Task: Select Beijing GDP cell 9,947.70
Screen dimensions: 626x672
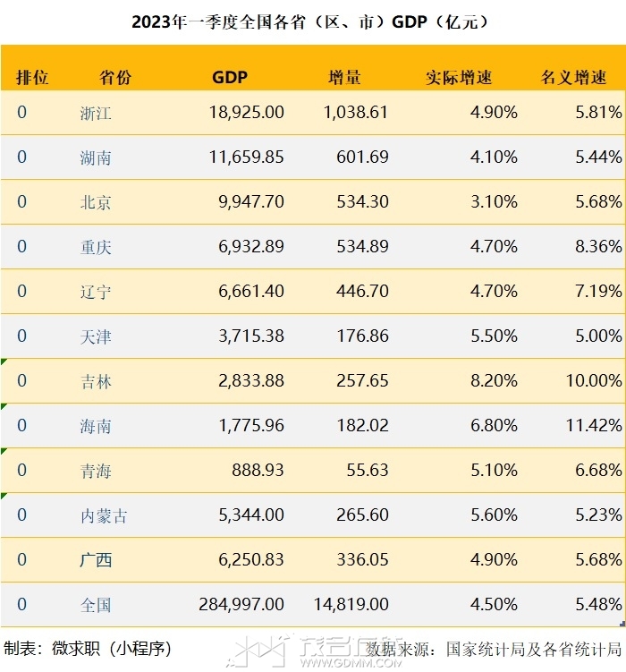Action: (251, 201)
